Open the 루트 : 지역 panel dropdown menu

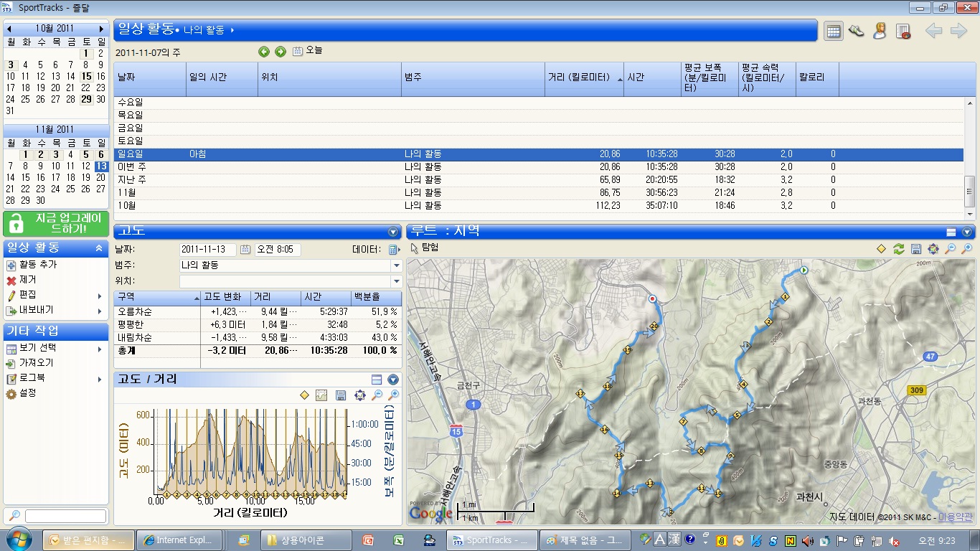point(967,232)
